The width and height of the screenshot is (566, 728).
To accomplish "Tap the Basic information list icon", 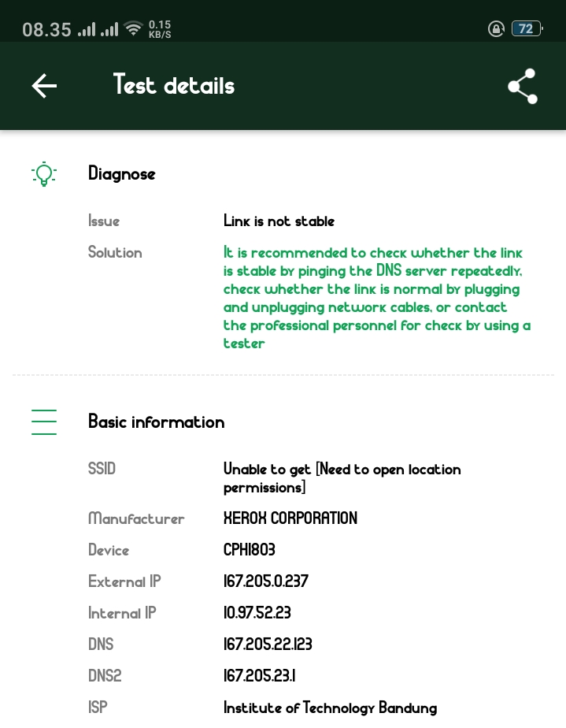I will click(44, 422).
